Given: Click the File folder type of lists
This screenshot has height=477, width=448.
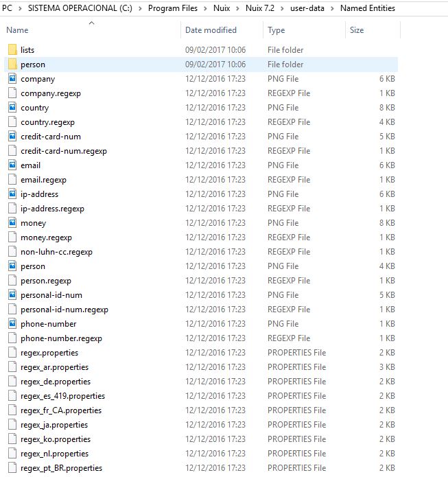Looking at the screenshot, I should pos(285,50).
